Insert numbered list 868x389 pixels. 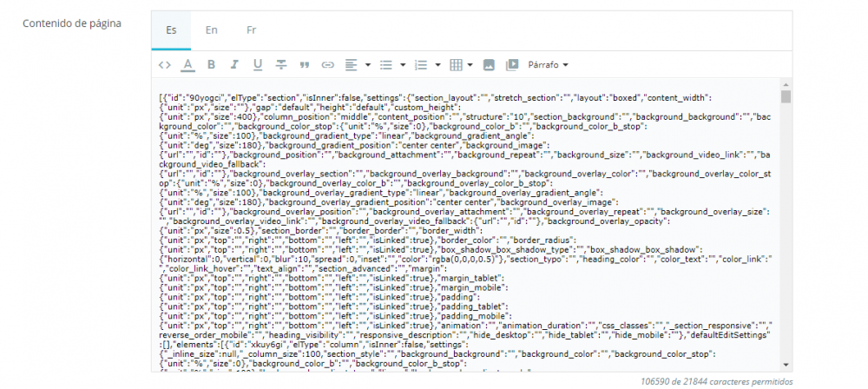point(421,65)
